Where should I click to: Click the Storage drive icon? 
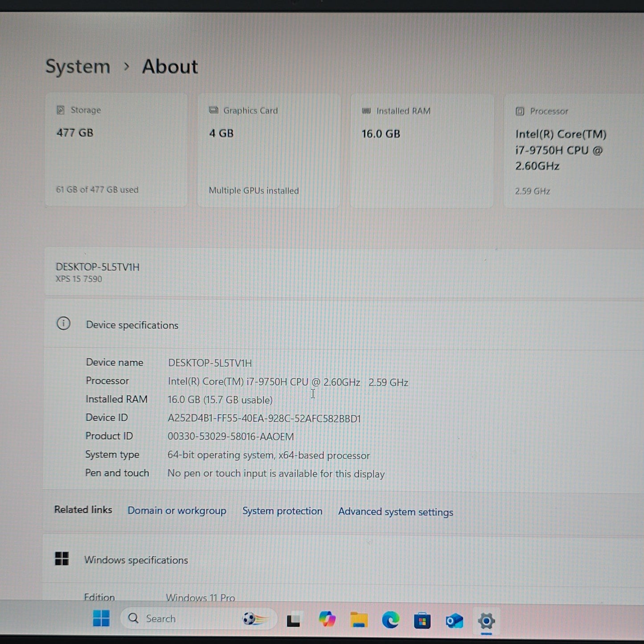tap(61, 110)
